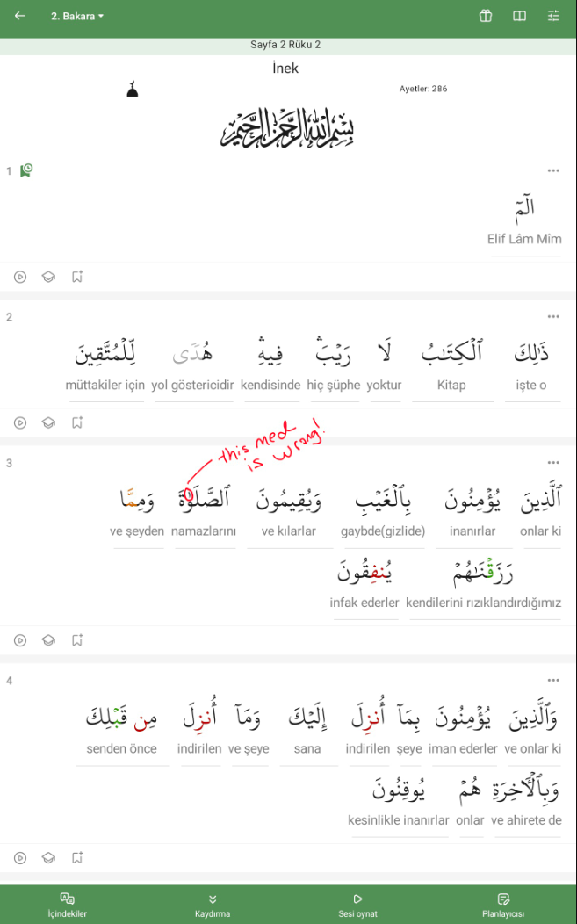Open display settings sliders icon
Viewport: 577px width, 924px height.
pyautogui.click(x=553, y=16)
